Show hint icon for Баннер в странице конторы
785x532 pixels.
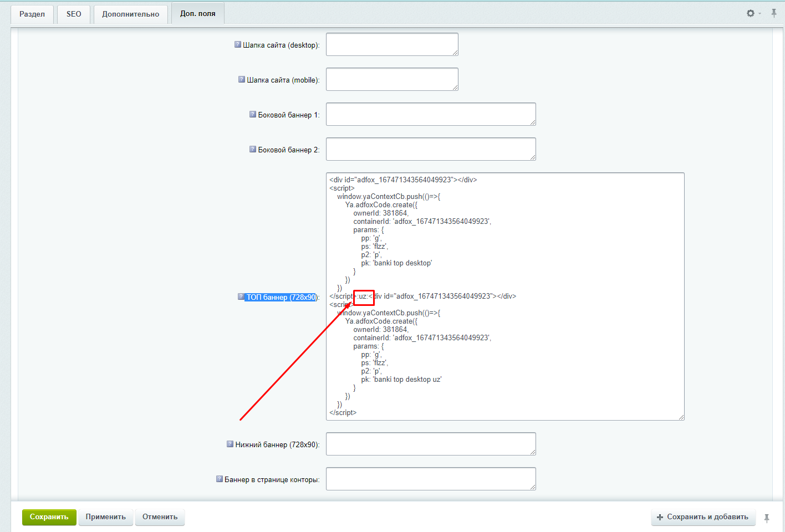[220, 479]
